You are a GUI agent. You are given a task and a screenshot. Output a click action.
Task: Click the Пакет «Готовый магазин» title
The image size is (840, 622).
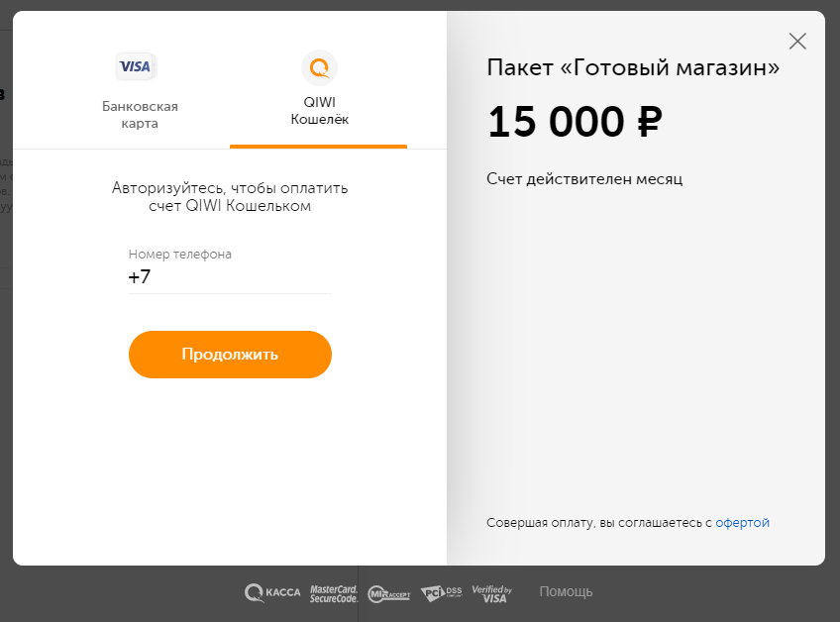tap(633, 68)
